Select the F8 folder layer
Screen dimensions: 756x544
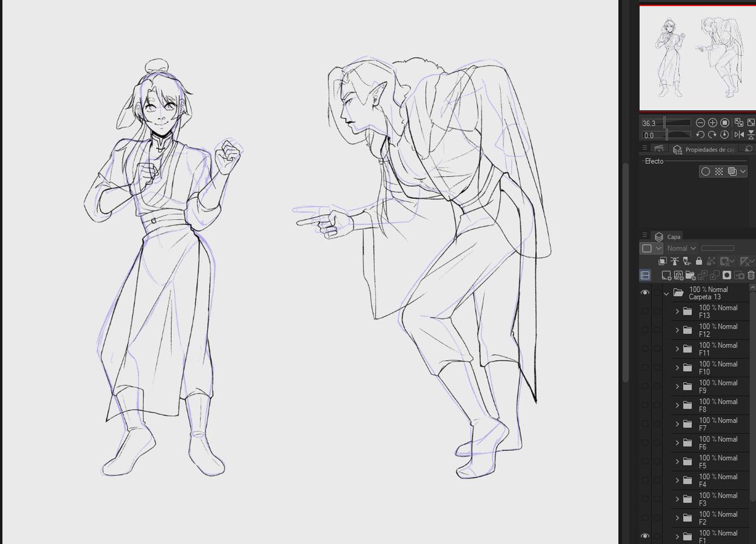[x=711, y=405]
